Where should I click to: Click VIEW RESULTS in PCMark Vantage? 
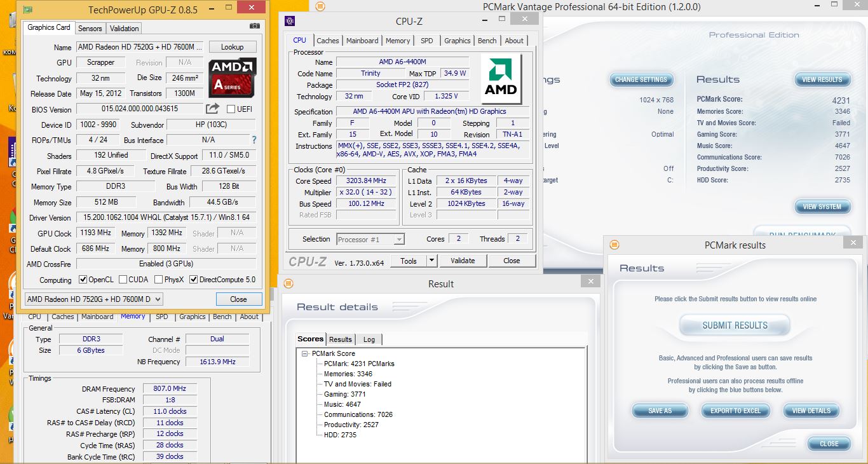822,79
